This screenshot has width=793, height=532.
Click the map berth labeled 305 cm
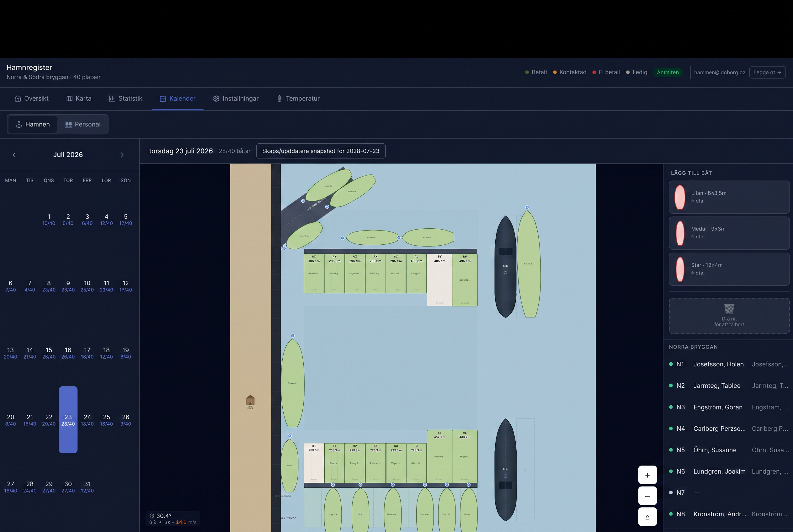(x=314, y=274)
